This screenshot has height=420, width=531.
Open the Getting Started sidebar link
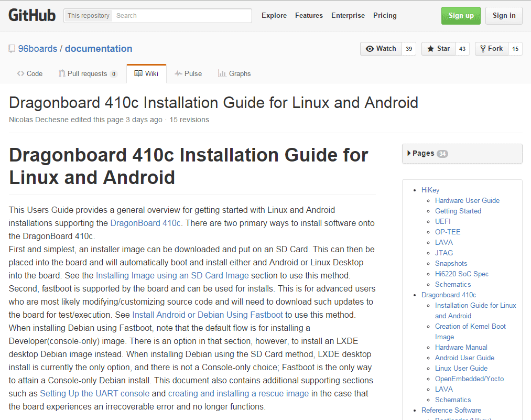pyautogui.click(x=458, y=211)
